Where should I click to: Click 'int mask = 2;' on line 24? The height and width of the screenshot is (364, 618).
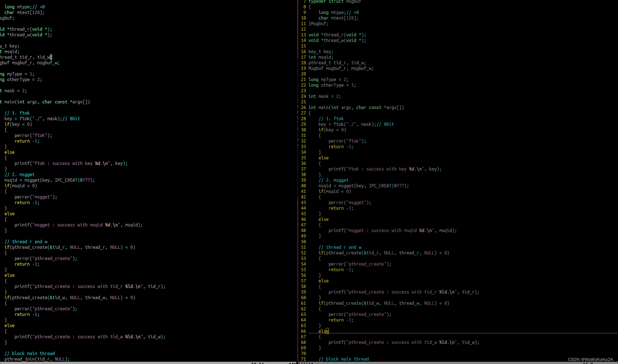[x=325, y=96]
